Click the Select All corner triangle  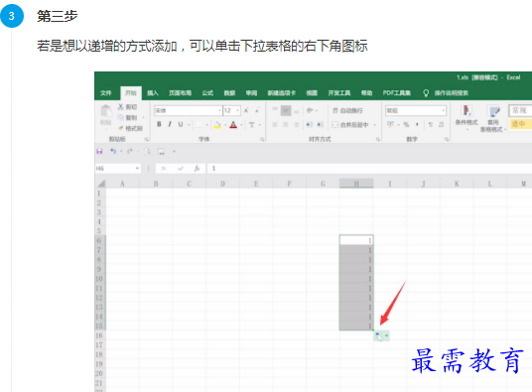pyautogui.click(x=101, y=184)
